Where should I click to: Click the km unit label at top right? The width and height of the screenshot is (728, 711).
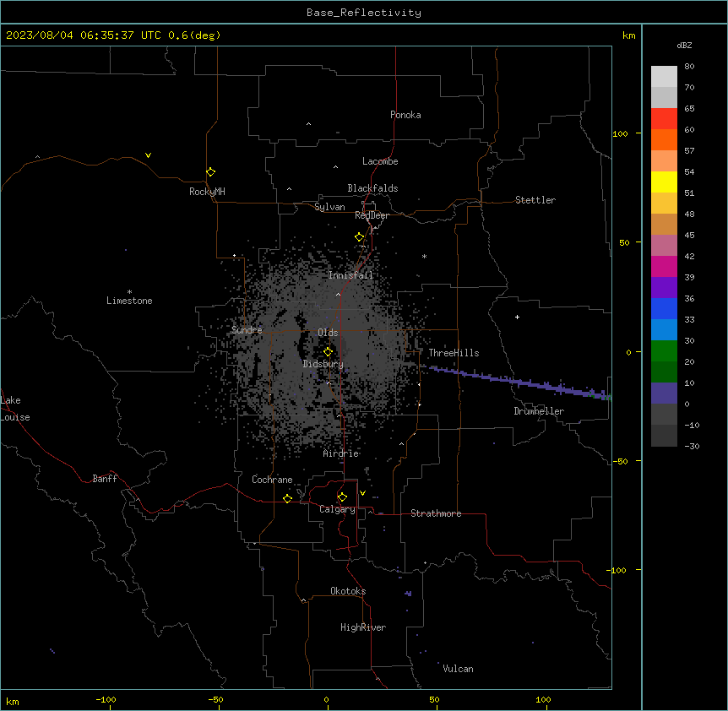pos(628,35)
